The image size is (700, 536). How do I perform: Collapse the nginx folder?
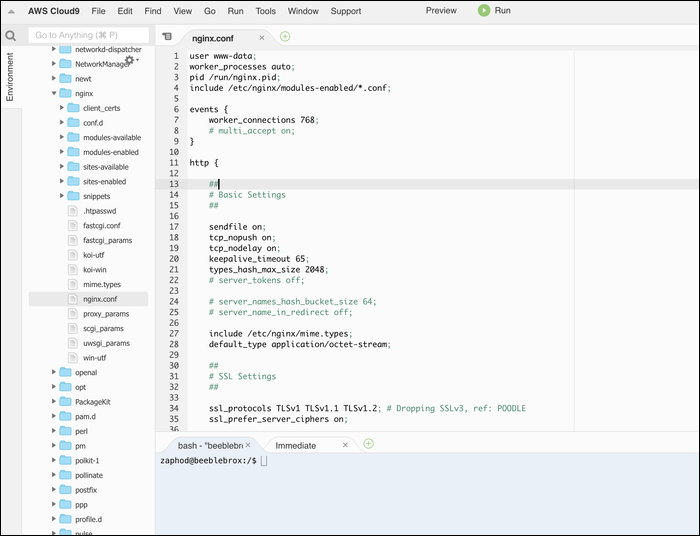click(54, 93)
